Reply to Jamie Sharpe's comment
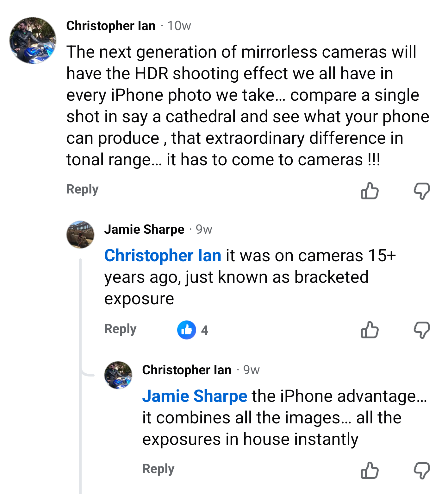The width and height of the screenshot is (448, 494). click(x=120, y=329)
